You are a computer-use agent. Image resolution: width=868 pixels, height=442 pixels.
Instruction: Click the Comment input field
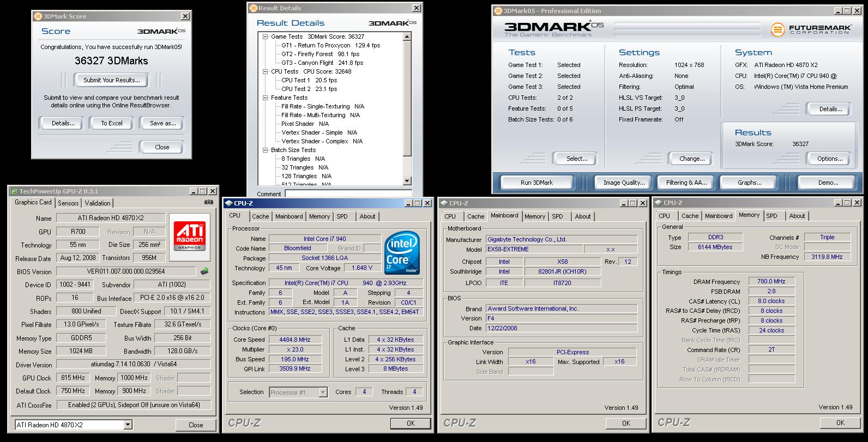coord(348,193)
